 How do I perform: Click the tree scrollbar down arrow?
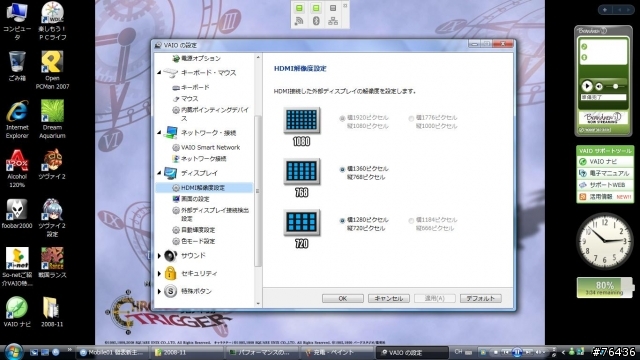(x=258, y=304)
